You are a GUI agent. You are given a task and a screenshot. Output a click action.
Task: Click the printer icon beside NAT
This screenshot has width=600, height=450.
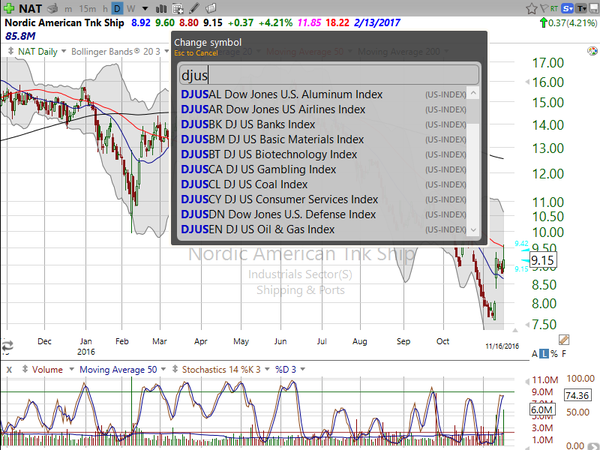[52, 8]
